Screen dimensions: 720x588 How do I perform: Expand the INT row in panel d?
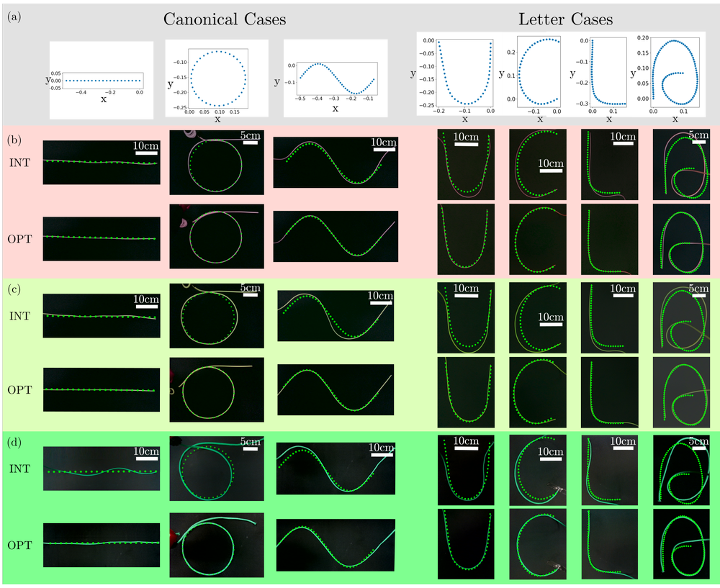pyautogui.click(x=19, y=469)
